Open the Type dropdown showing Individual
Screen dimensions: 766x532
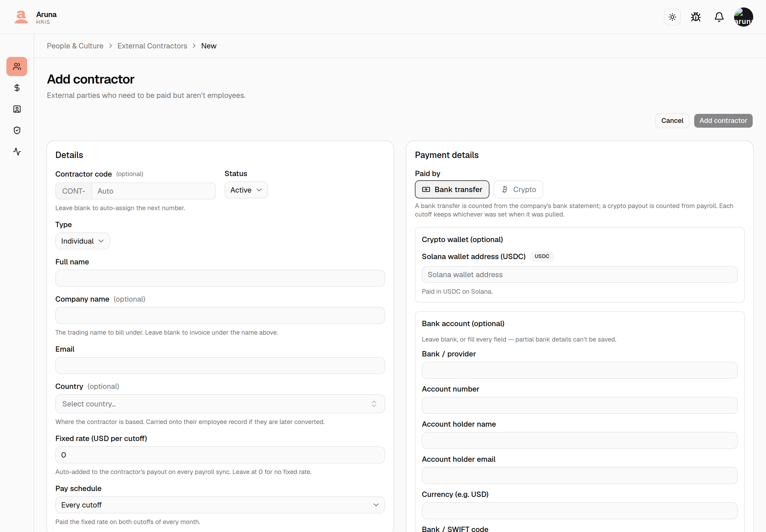(x=82, y=241)
